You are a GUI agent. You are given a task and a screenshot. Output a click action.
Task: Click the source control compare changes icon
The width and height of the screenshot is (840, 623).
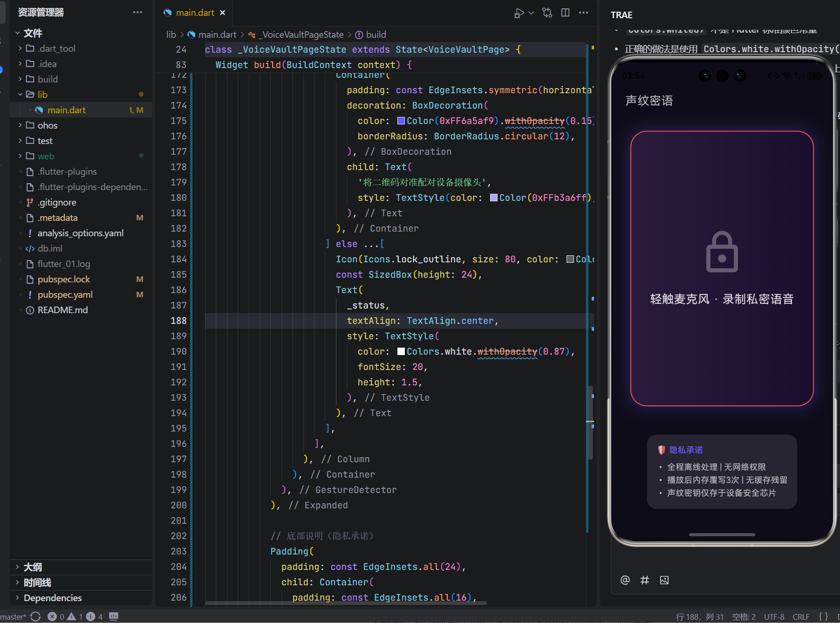[x=547, y=13]
